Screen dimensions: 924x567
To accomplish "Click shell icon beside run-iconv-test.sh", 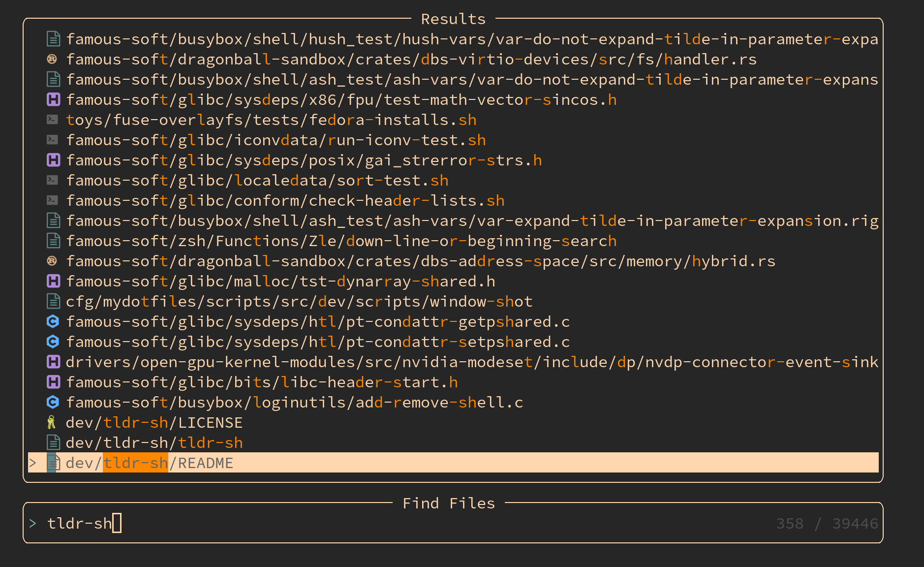I will point(52,140).
